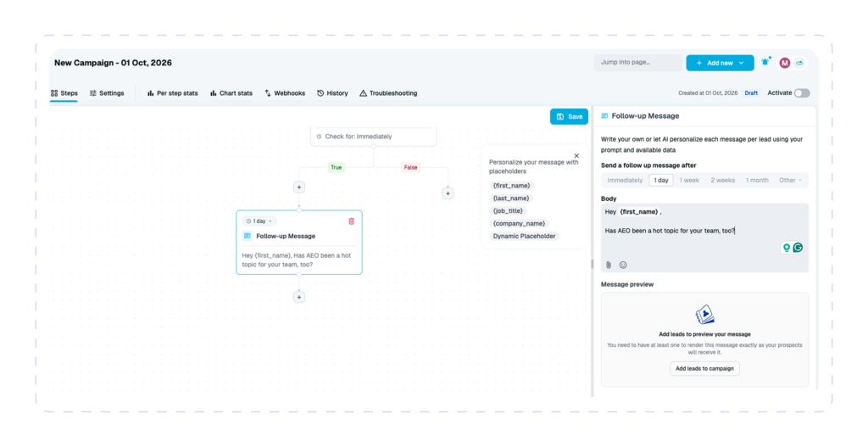
Task: Click the campaign title New Campaign
Action: 113,63
